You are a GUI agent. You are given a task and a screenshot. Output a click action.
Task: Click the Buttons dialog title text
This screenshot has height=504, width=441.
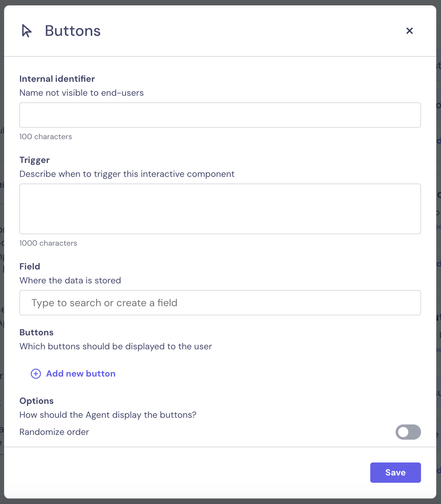pos(73,31)
